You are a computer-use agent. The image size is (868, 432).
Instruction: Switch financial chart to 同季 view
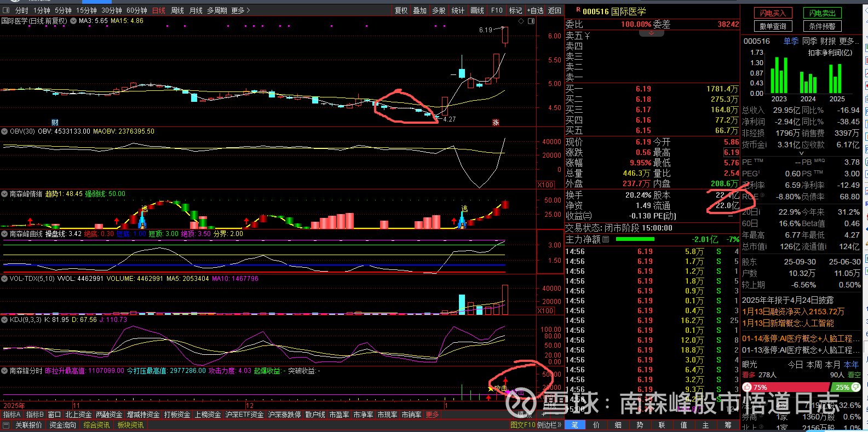coord(809,41)
